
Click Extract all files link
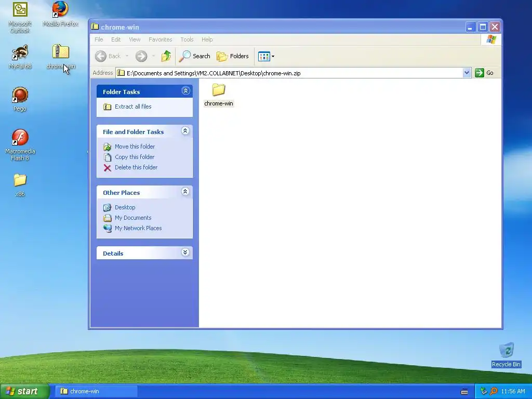133,107
